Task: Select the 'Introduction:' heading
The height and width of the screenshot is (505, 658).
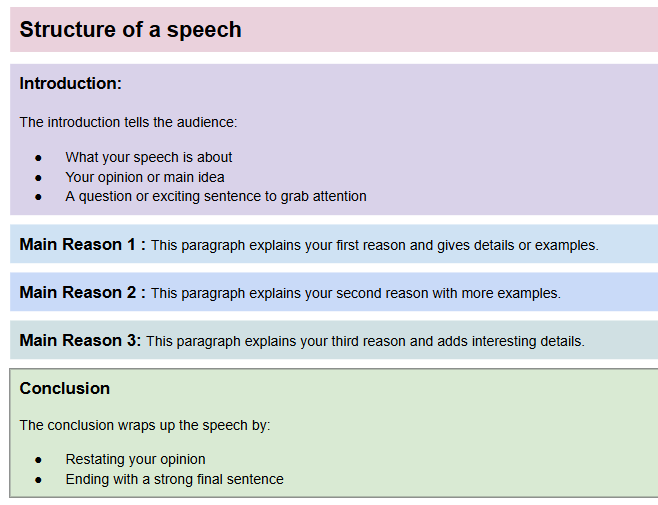Action: 70,83
